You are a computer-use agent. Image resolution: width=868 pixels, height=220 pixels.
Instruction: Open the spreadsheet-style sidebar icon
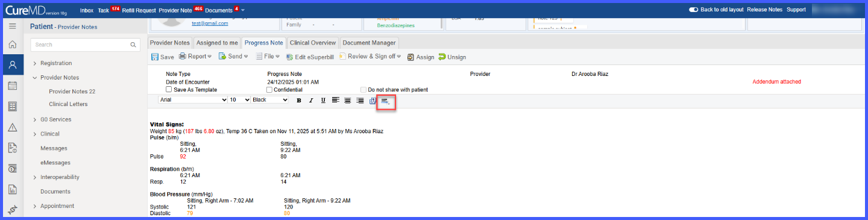12,107
